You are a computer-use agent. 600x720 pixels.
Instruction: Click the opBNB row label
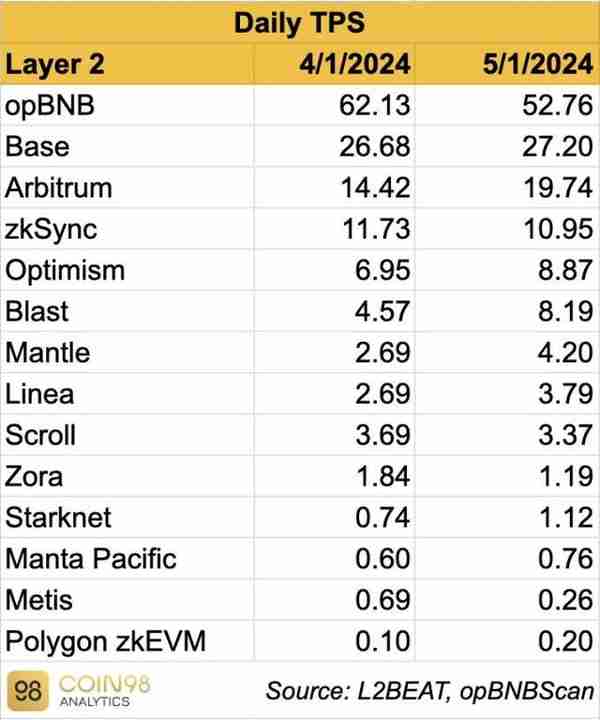pyautogui.click(x=50, y=106)
